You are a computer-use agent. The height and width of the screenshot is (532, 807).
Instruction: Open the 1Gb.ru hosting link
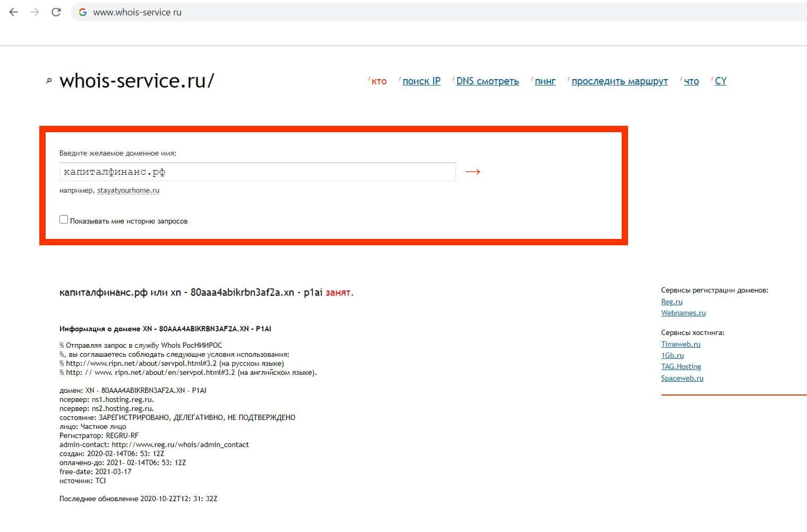[672, 356]
